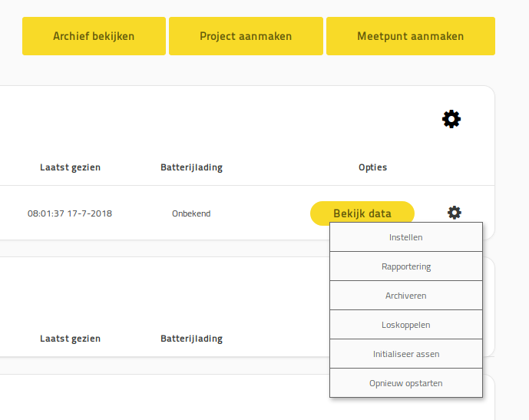Screen dimensions: 529x420
Task: Click the Archief bekijken button
Action: pos(94,36)
